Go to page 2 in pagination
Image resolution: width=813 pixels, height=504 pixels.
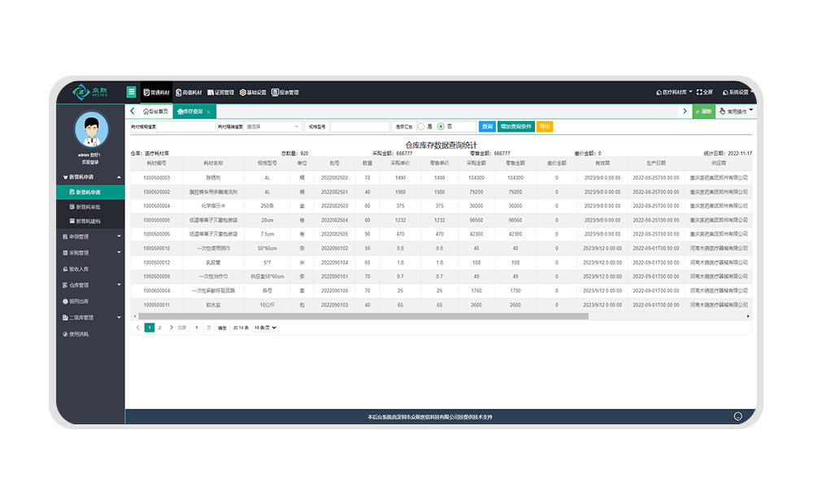159,328
